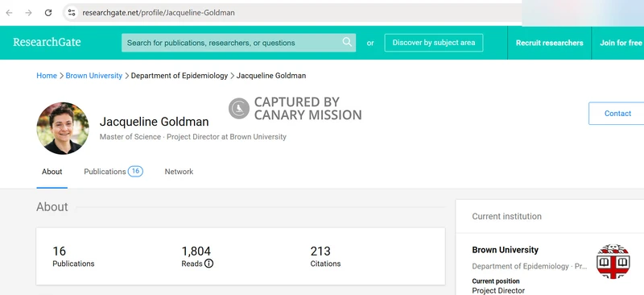Click the Current institution heading
The width and height of the screenshot is (644, 295).
(507, 217)
